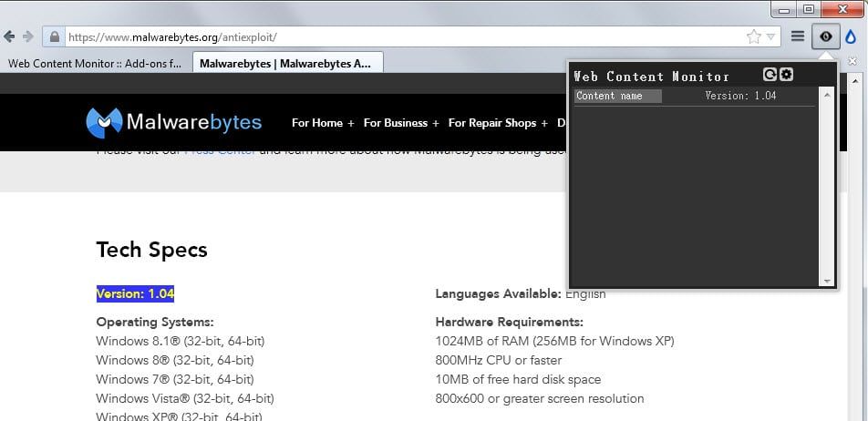The height and width of the screenshot is (421, 868).
Task: Click the Hardware Requirements label
Action: [510, 322]
